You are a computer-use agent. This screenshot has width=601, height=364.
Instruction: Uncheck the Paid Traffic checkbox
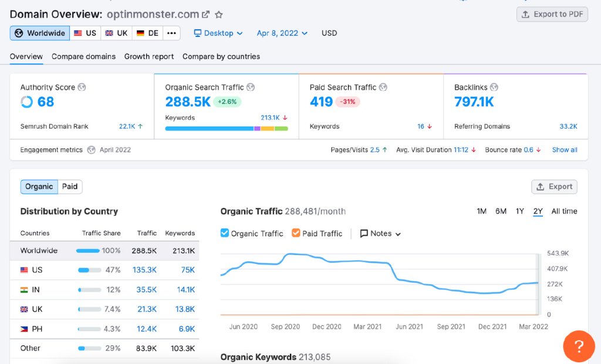point(296,233)
